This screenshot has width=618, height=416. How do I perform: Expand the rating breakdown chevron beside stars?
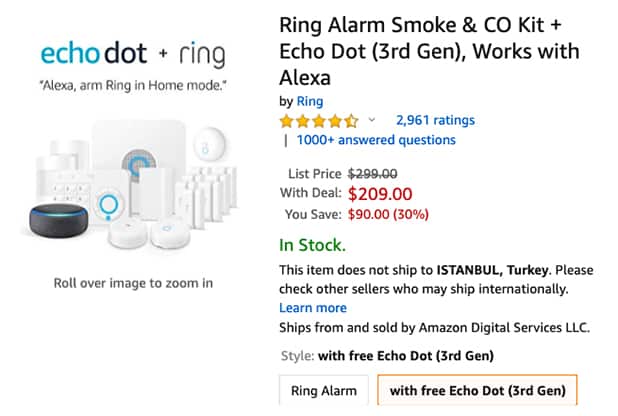[x=372, y=121]
